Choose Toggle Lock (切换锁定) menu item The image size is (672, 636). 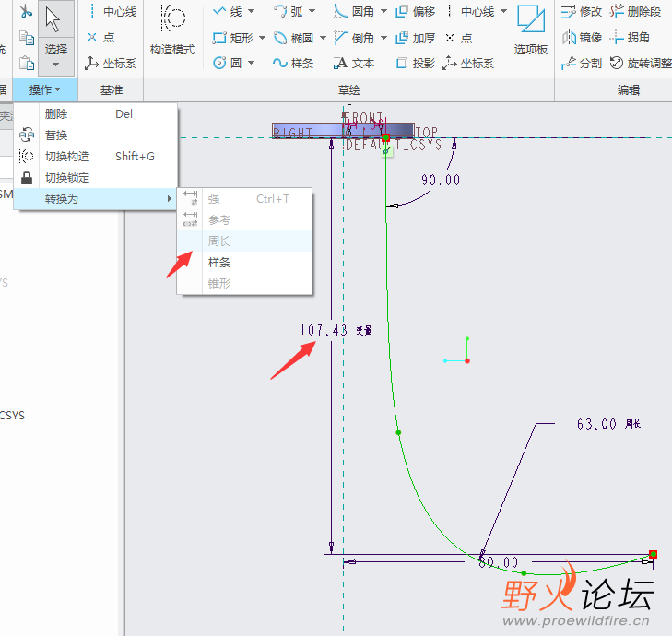point(95,177)
